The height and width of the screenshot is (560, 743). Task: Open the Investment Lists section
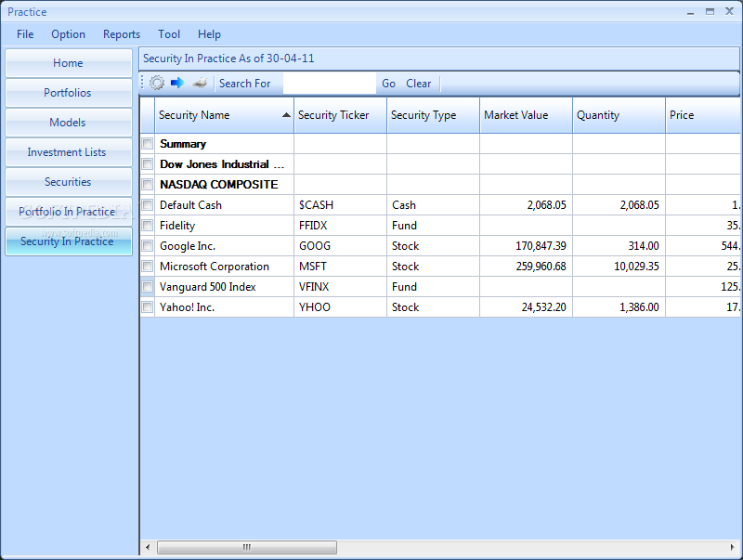pyautogui.click(x=68, y=152)
